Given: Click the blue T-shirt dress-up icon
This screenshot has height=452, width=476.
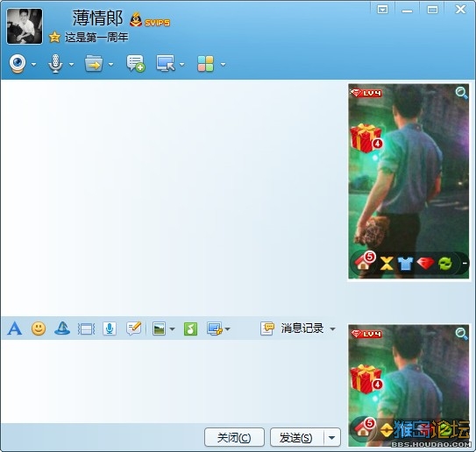Looking at the screenshot, I should point(405,264).
